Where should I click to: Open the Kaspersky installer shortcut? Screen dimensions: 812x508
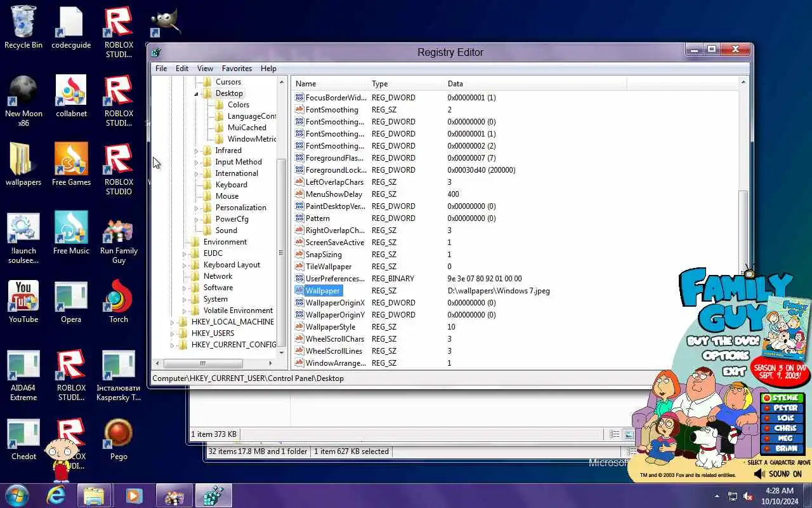coord(119,376)
